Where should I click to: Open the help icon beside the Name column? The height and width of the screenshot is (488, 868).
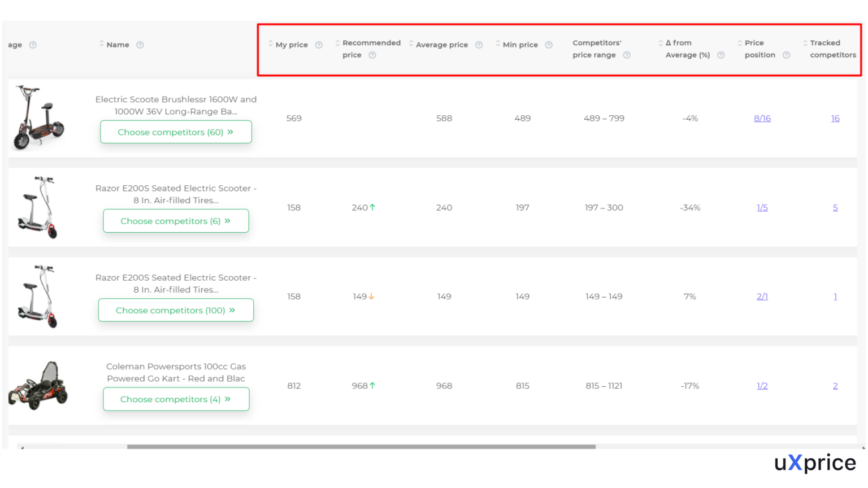pyautogui.click(x=140, y=45)
